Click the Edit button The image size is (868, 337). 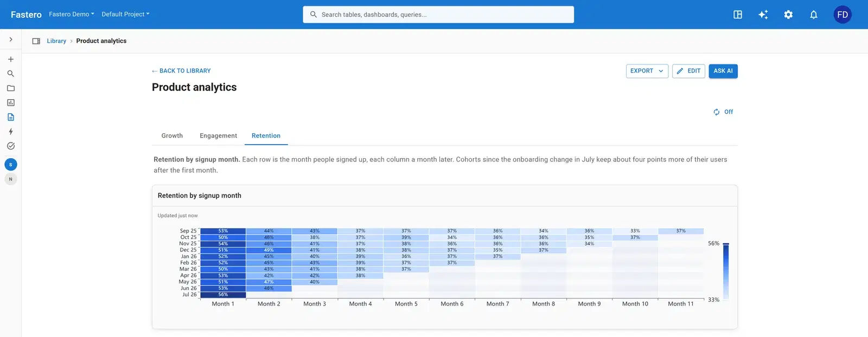click(688, 71)
